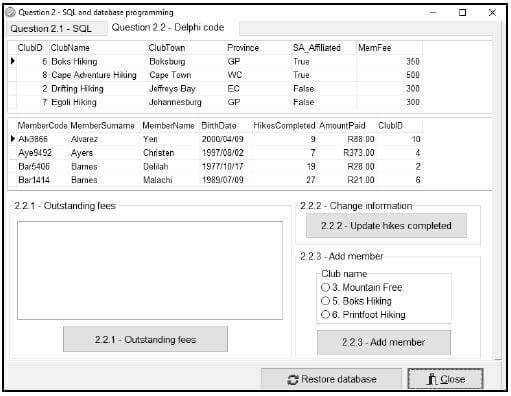Click member code Bar1414 cell
511x396 pixels.
43,180
